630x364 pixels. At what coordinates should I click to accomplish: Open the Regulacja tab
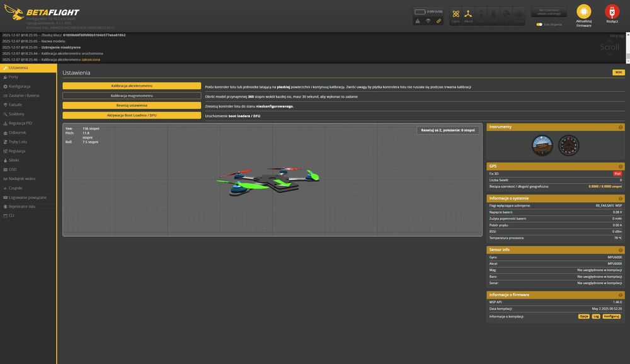point(28,151)
